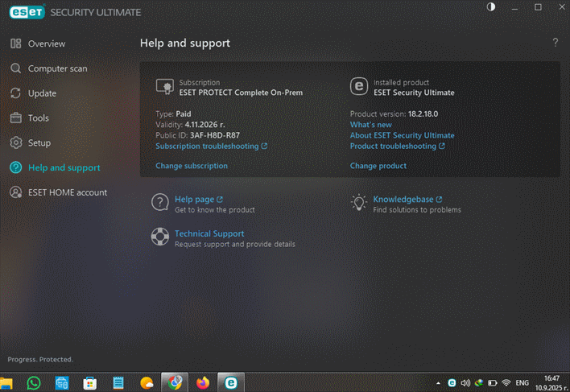Click the ESET HOME account person icon
This screenshot has width=570, height=392.
pyautogui.click(x=15, y=192)
